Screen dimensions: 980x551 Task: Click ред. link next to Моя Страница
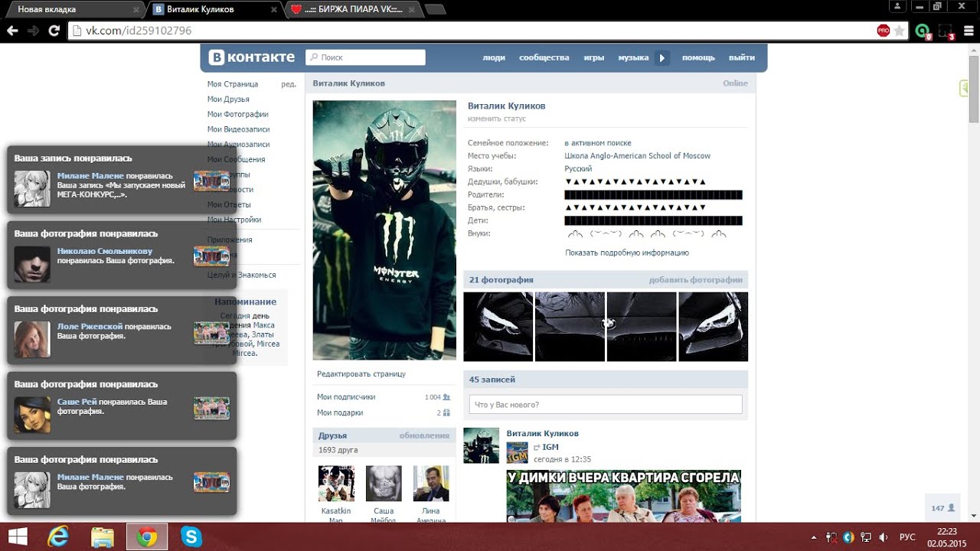(289, 84)
